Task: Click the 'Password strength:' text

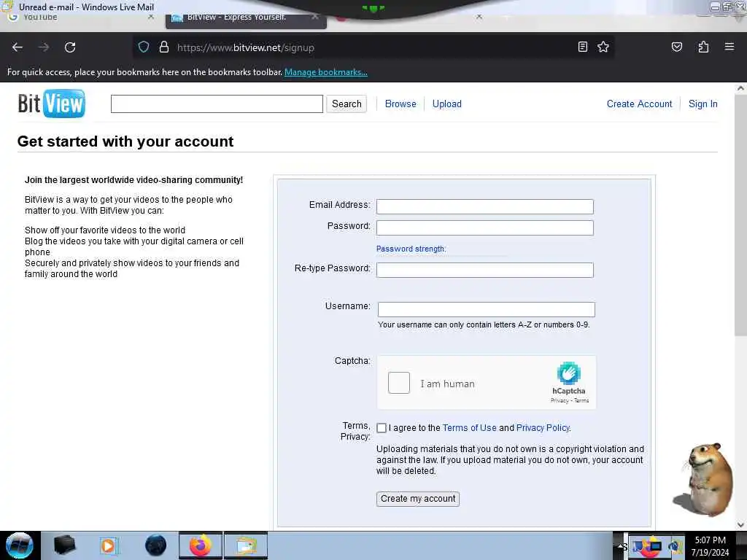Action: (x=411, y=249)
